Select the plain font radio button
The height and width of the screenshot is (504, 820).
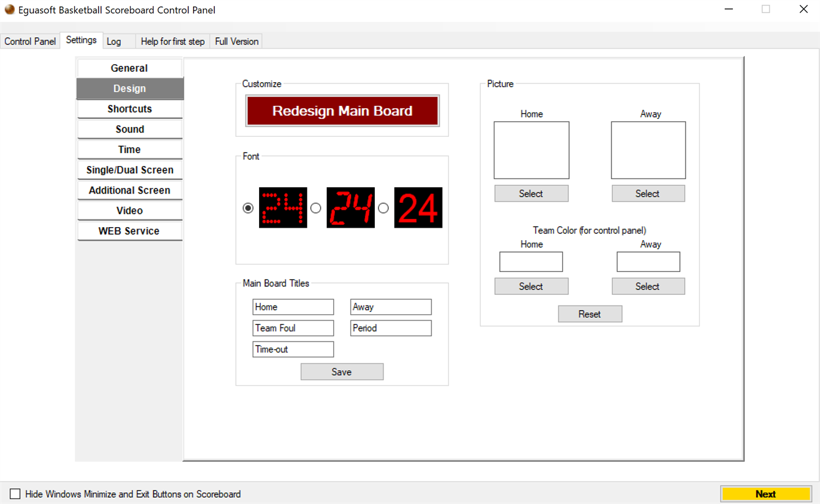tap(384, 208)
